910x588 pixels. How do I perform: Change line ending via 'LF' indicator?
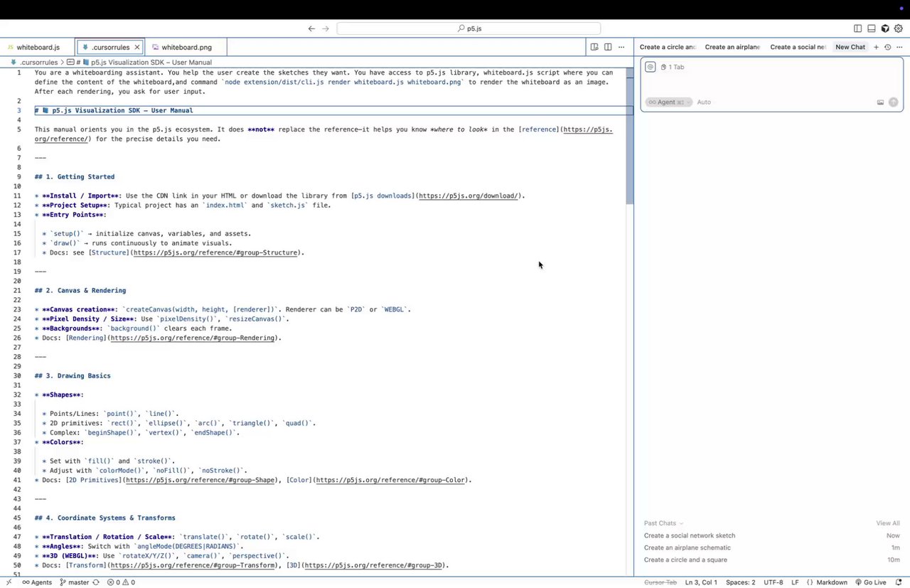click(x=795, y=582)
